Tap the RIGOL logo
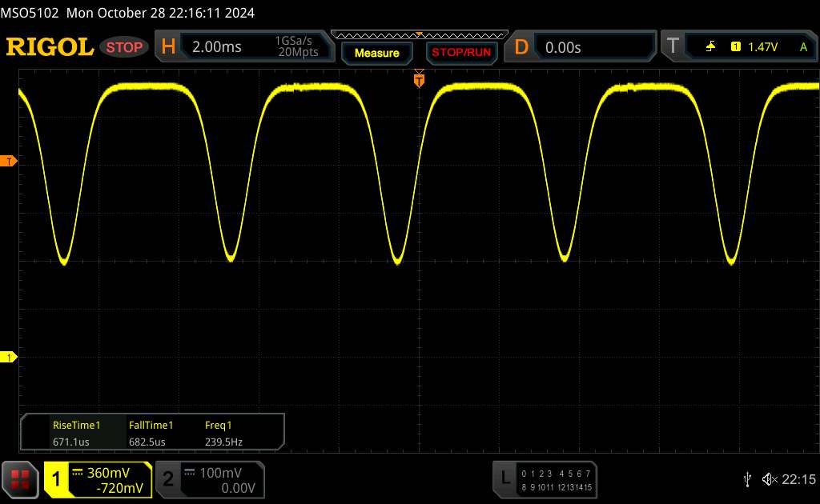The height and width of the screenshot is (504, 820). click(x=50, y=47)
